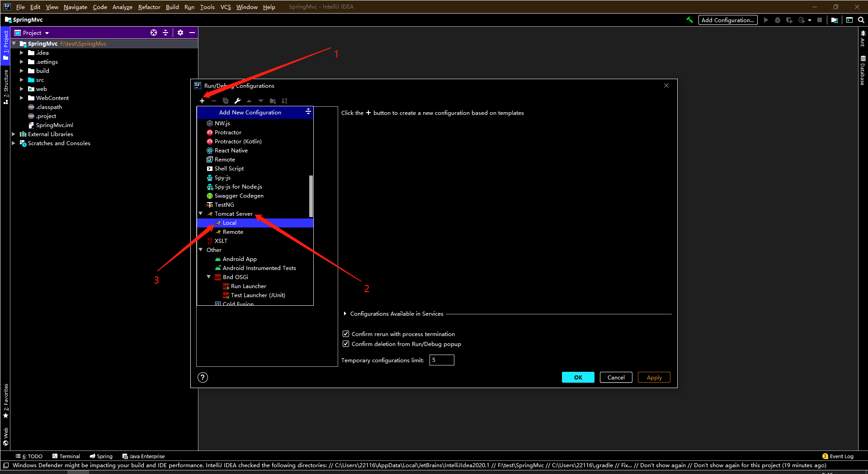Click the plus icon to add new configuration
The width and height of the screenshot is (868, 474).
202,101
